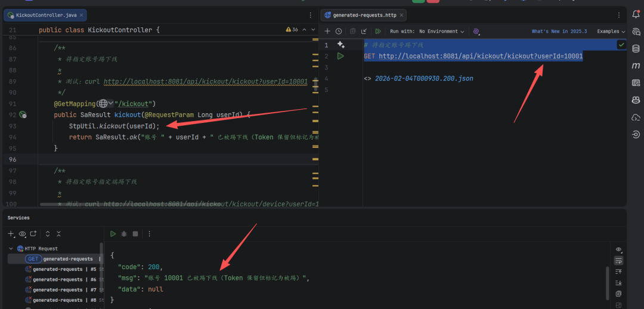
Task: Select generated-requests #6 in Services tree
Action: coord(60,279)
